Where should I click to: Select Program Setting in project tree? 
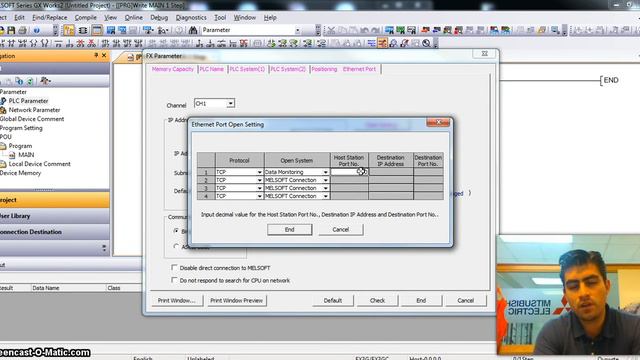point(21,128)
